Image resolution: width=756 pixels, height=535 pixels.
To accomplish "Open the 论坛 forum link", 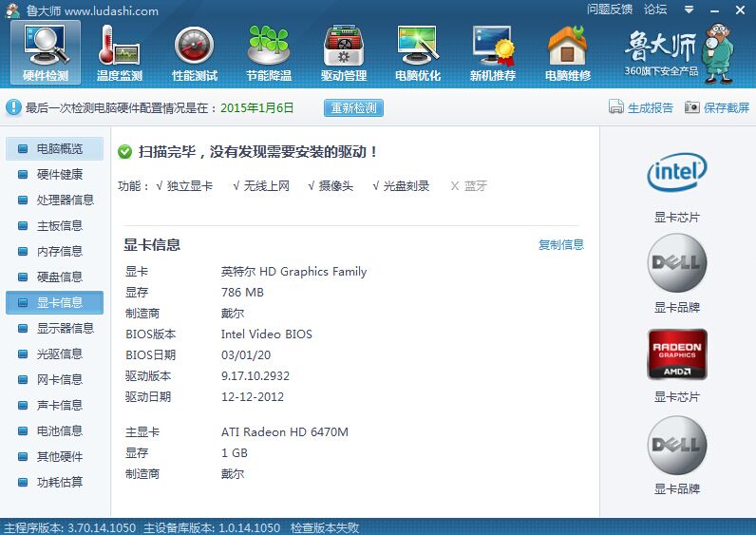I will click(655, 10).
